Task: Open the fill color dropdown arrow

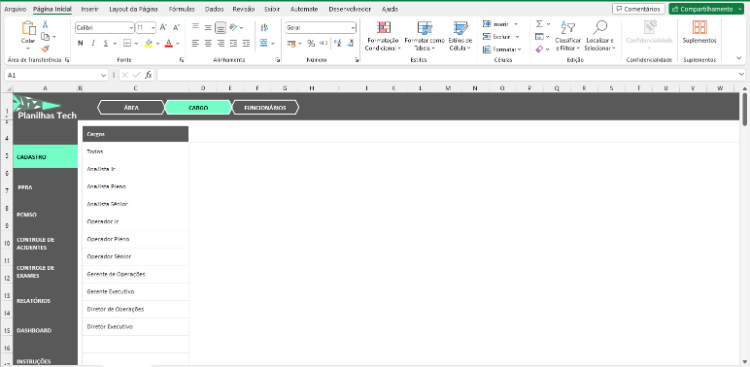Action: click(x=157, y=44)
